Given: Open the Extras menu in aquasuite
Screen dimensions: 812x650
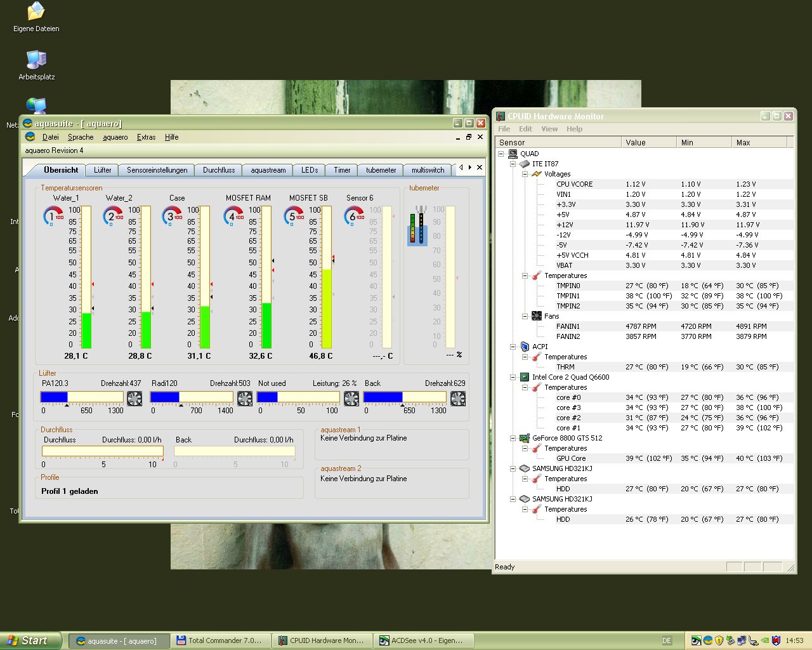Looking at the screenshot, I should click(146, 137).
